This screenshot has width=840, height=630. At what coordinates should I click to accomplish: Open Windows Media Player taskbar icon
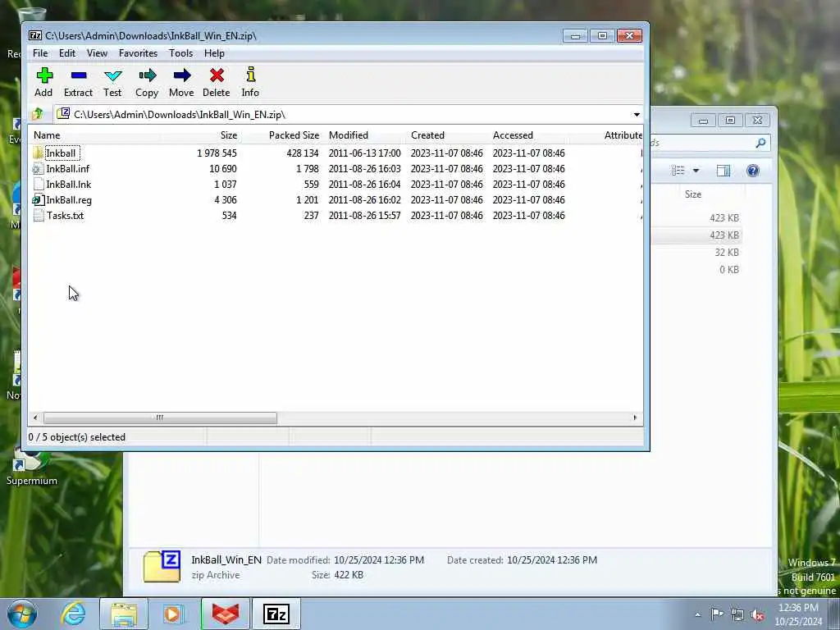pyautogui.click(x=173, y=614)
